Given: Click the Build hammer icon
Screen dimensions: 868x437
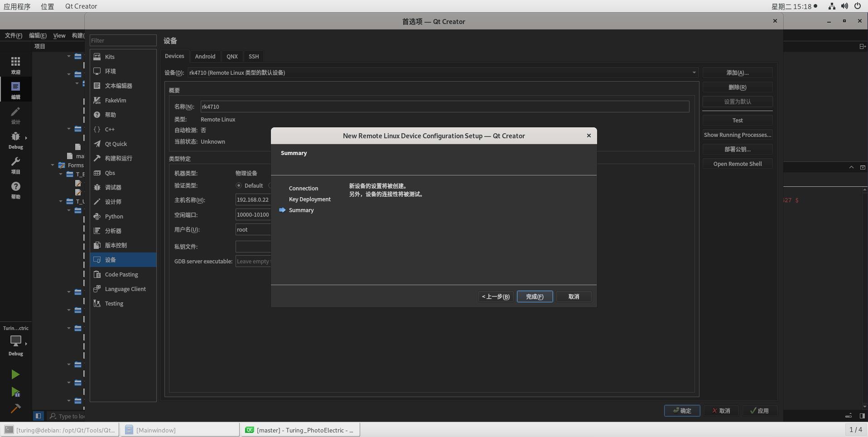Looking at the screenshot, I should (15, 408).
